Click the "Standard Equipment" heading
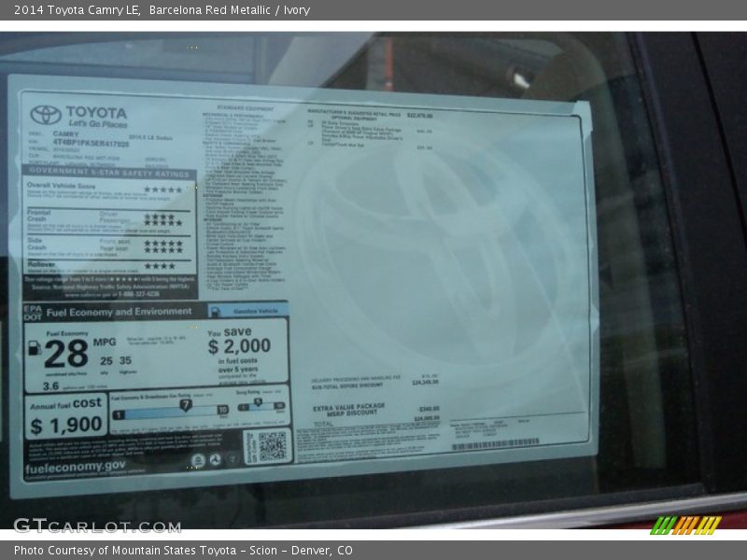 (x=246, y=108)
